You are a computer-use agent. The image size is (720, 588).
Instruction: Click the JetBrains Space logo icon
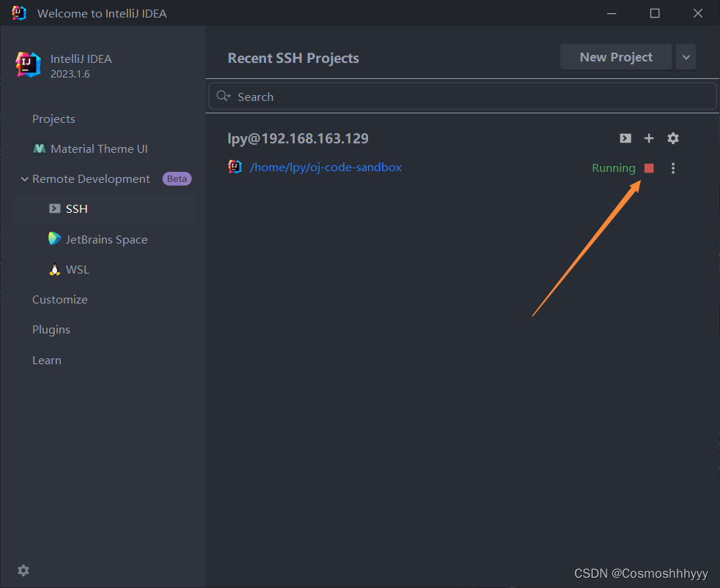point(55,238)
